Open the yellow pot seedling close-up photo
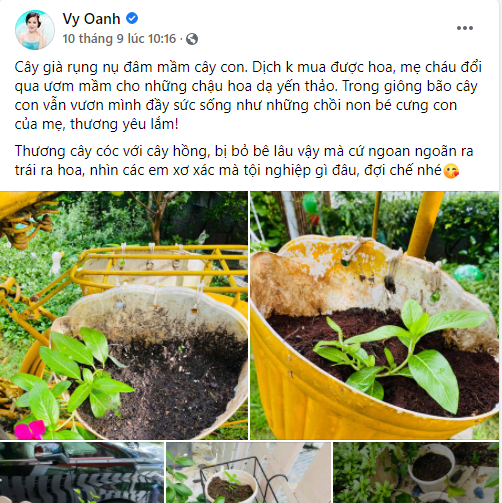Image resolution: width=502 pixels, height=503 pixels. 375,315
